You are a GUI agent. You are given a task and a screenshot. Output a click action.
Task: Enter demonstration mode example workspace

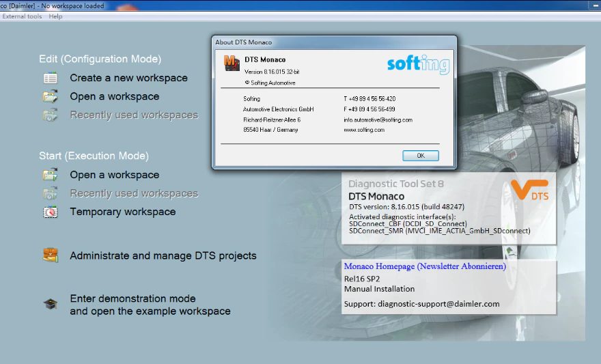click(150, 305)
